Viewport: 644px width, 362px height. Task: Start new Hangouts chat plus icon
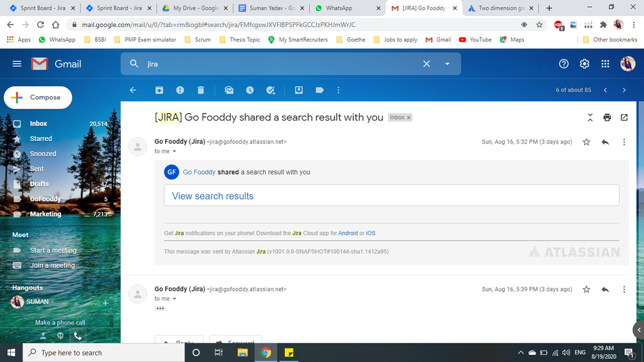(106, 303)
